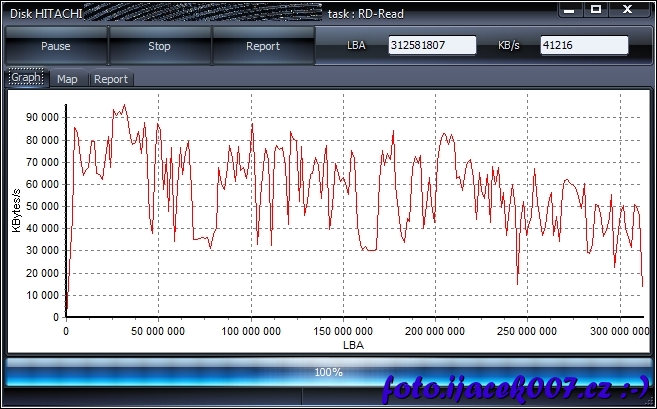This screenshot has width=657, height=409.
Task: Stop the running read task
Action: 159,46
